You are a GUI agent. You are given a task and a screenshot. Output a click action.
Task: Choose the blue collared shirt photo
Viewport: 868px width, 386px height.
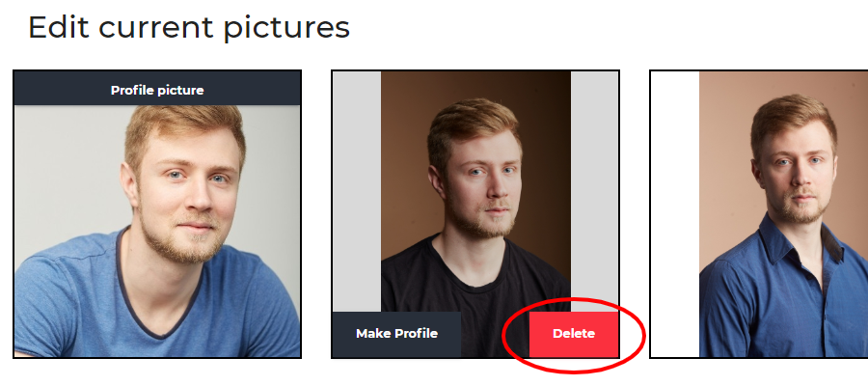(x=783, y=214)
